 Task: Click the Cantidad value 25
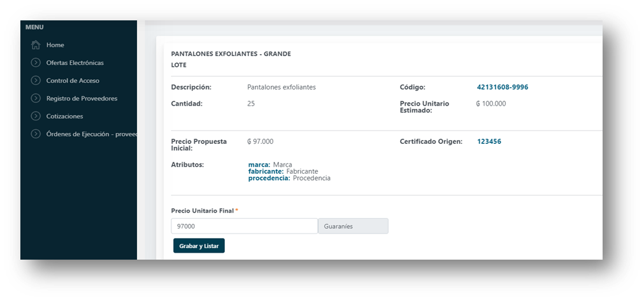coord(251,103)
